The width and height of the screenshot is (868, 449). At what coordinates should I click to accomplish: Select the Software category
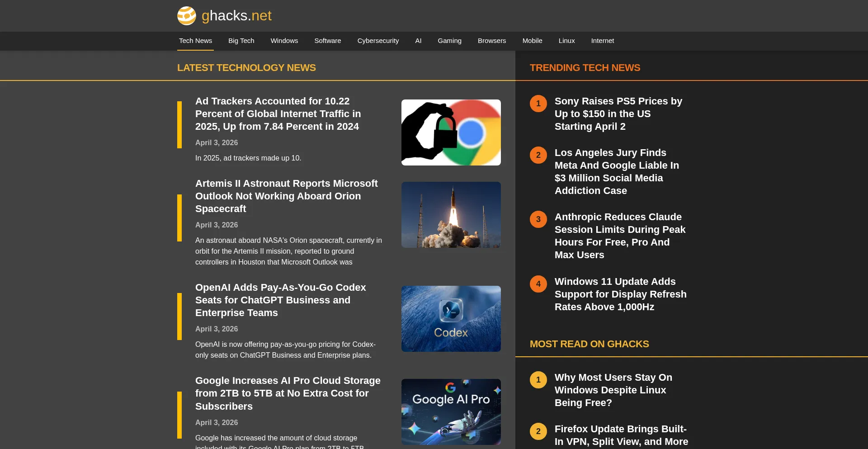pos(328,41)
